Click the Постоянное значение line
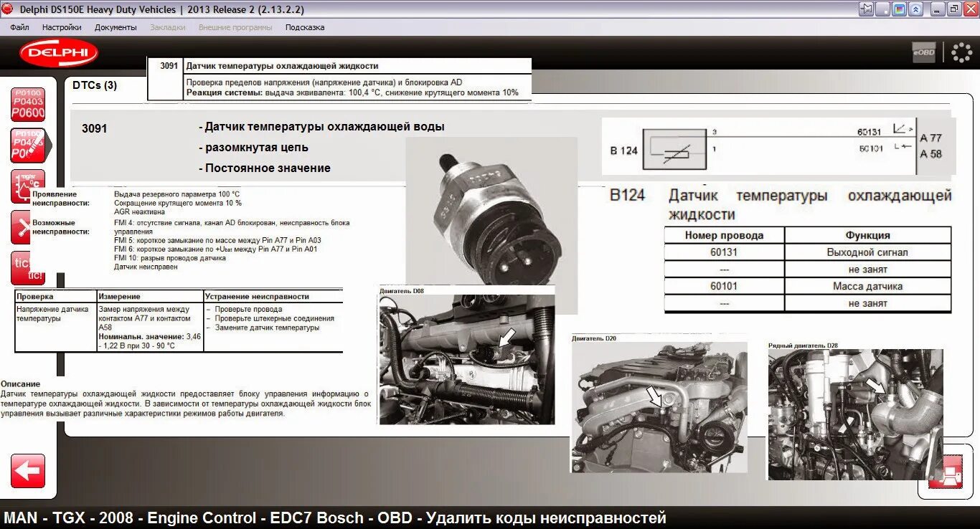 (264, 168)
